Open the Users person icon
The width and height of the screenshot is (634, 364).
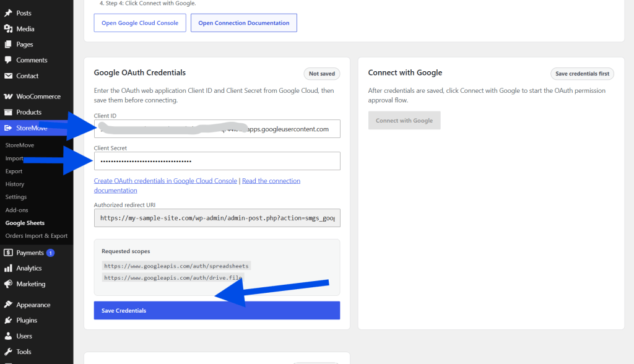pyautogui.click(x=8, y=336)
